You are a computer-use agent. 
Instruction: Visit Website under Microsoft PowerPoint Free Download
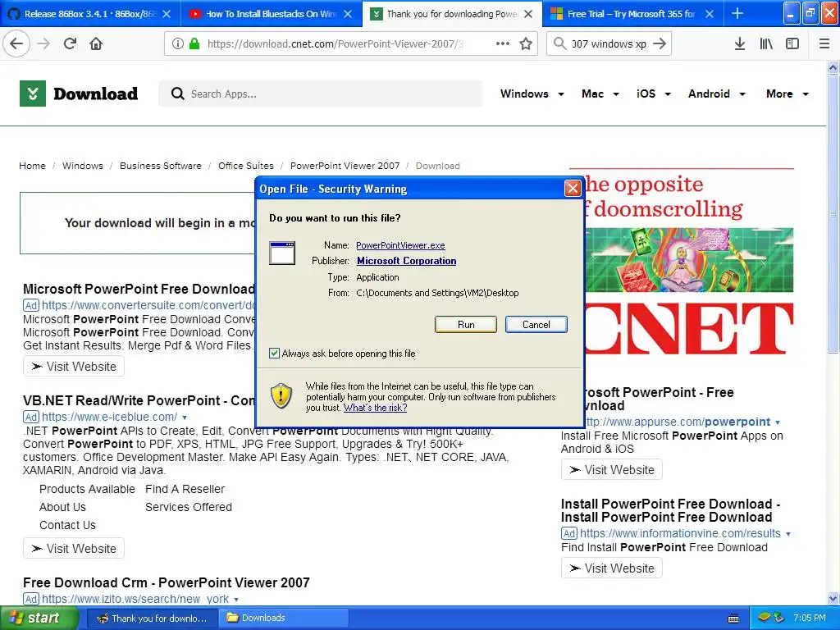pos(74,367)
